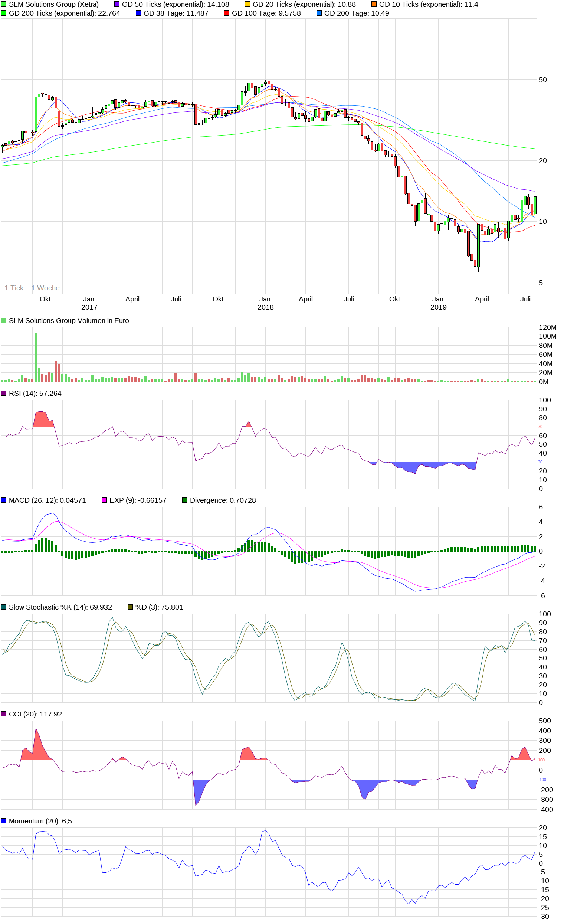Image resolution: width=564 pixels, height=924 pixels.
Task: Click the '-30' Momentum axis value
Action: pyautogui.click(x=544, y=916)
